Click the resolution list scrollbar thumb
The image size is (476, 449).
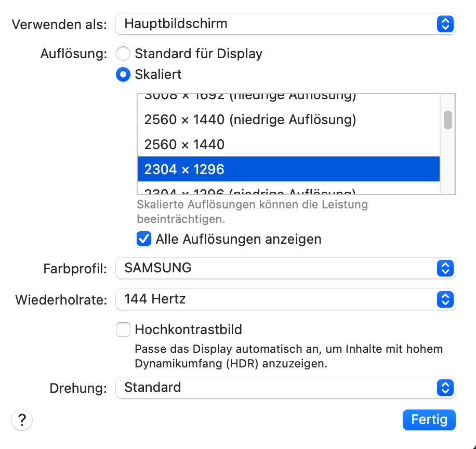coord(447,120)
